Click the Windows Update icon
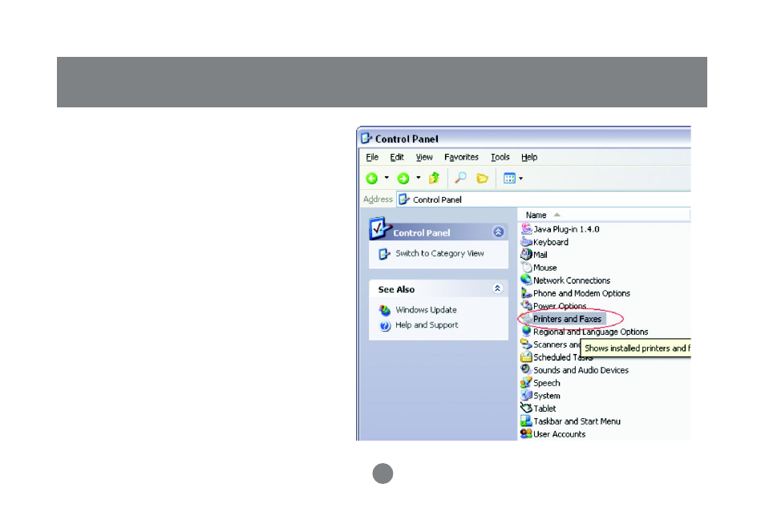 click(384, 310)
